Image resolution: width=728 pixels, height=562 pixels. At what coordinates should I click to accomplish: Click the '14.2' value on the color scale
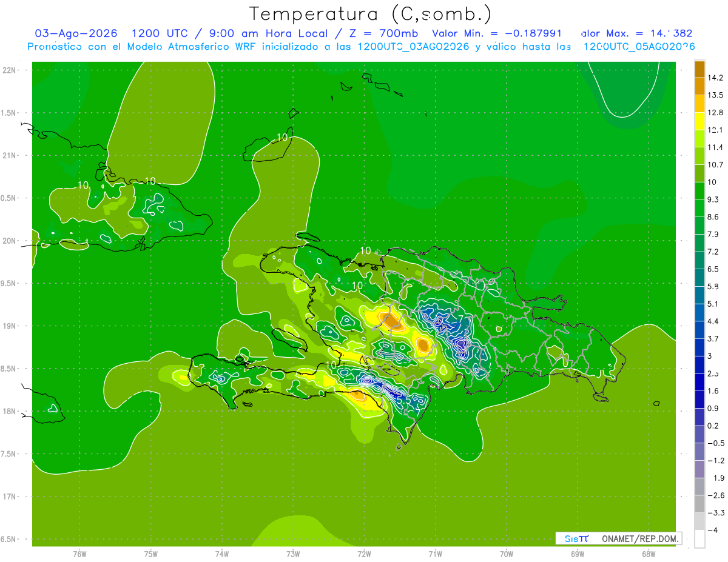tap(716, 78)
